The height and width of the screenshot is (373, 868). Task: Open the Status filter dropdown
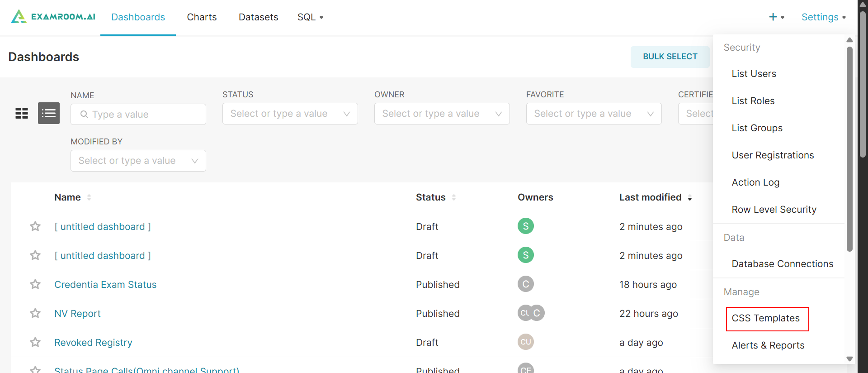click(x=290, y=114)
